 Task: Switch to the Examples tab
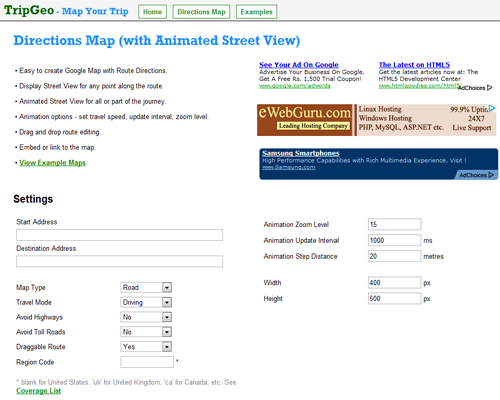point(256,12)
